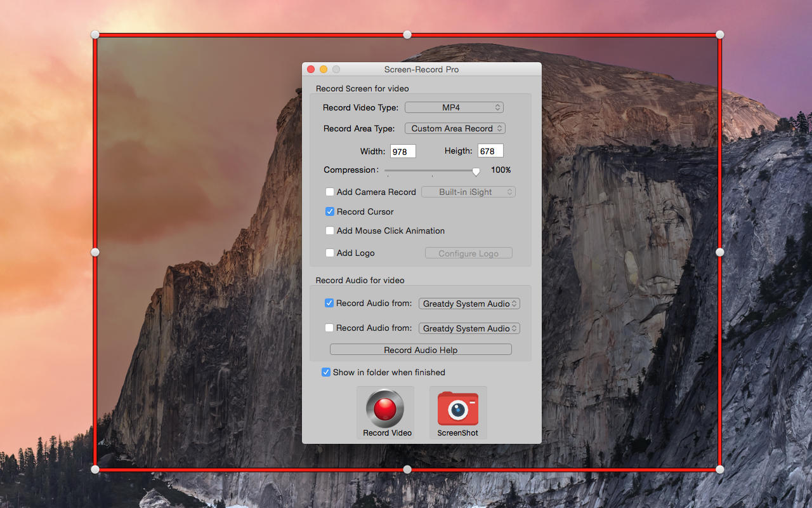This screenshot has width=812, height=508.
Task: Minimize the Screen-Record Pro window
Action: pyautogui.click(x=324, y=69)
